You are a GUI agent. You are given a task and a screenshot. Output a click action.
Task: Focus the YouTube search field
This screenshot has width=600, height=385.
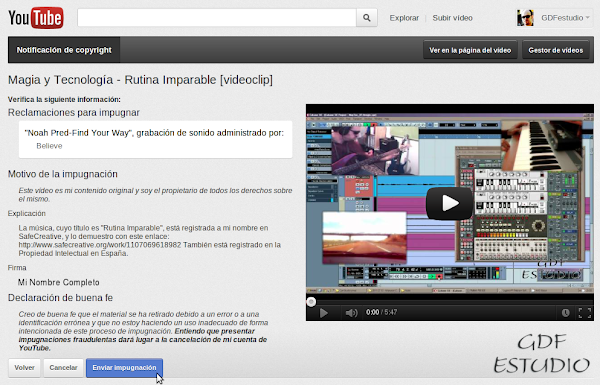217,18
